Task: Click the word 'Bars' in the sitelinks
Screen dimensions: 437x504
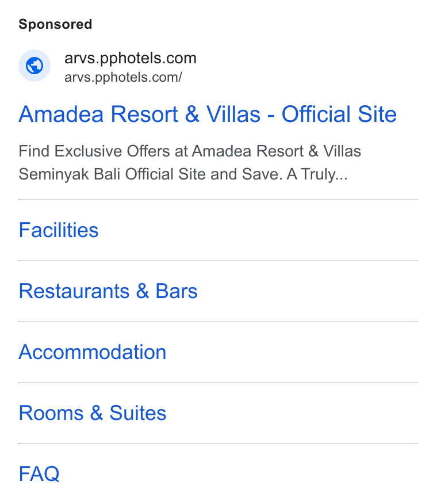Action: 177,291
